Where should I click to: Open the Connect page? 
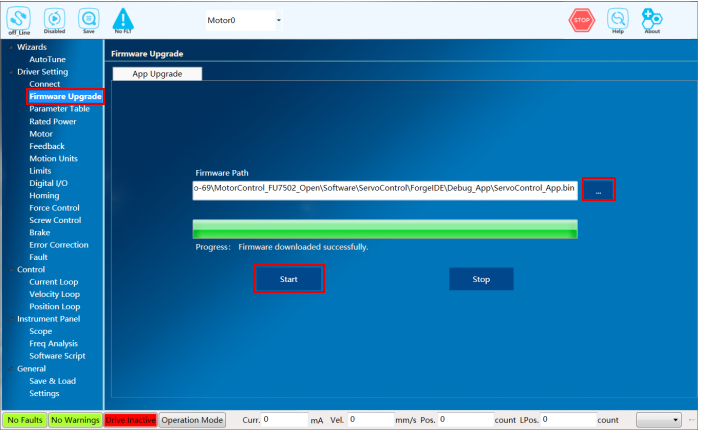[45, 84]
